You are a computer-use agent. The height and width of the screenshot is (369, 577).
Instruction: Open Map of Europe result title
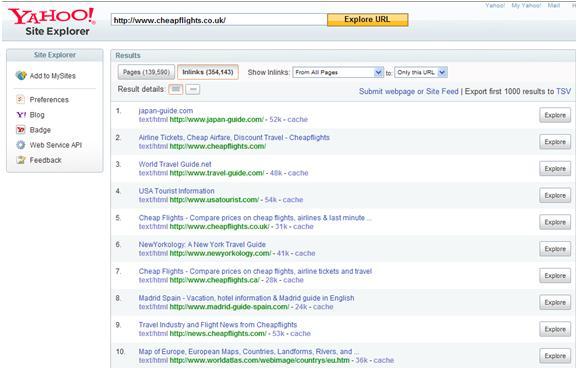249,351
